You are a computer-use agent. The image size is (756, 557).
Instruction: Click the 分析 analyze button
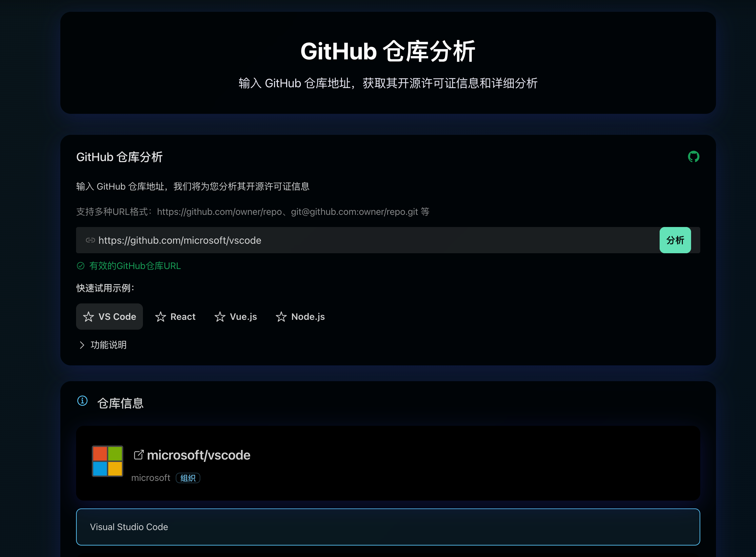click(x=675, y=240)
